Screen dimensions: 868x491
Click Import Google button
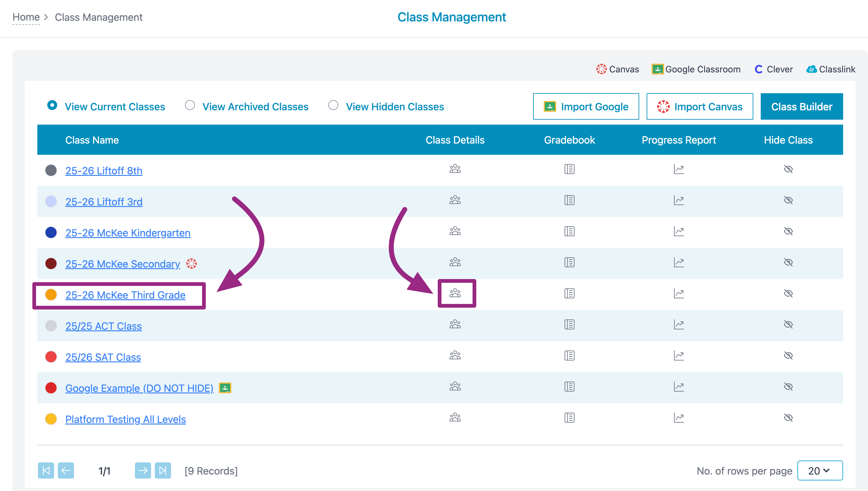pos(586,107)
